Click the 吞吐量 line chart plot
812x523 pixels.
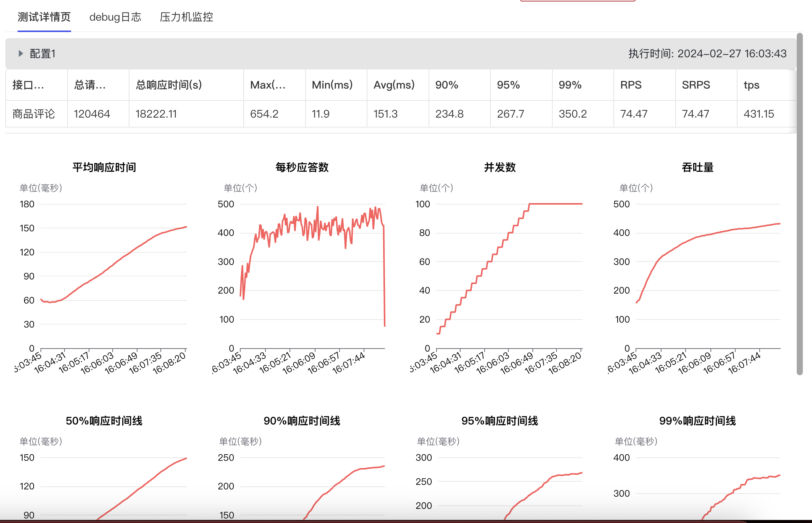[x=708, y=276]
